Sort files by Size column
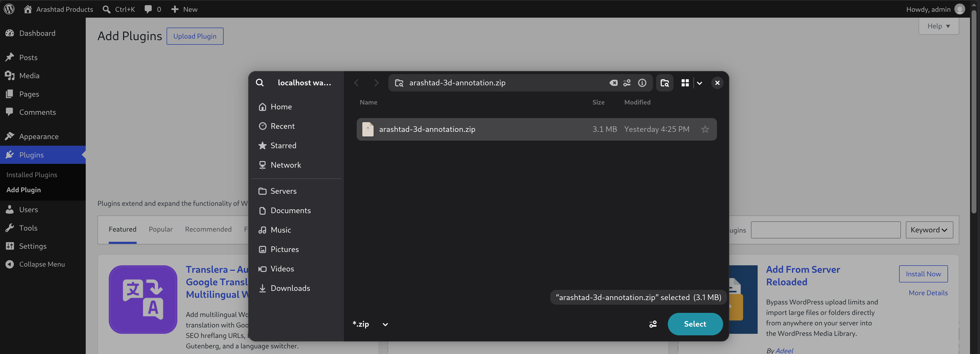This screenshot has height=354, width=980. (x=598, y=102)
